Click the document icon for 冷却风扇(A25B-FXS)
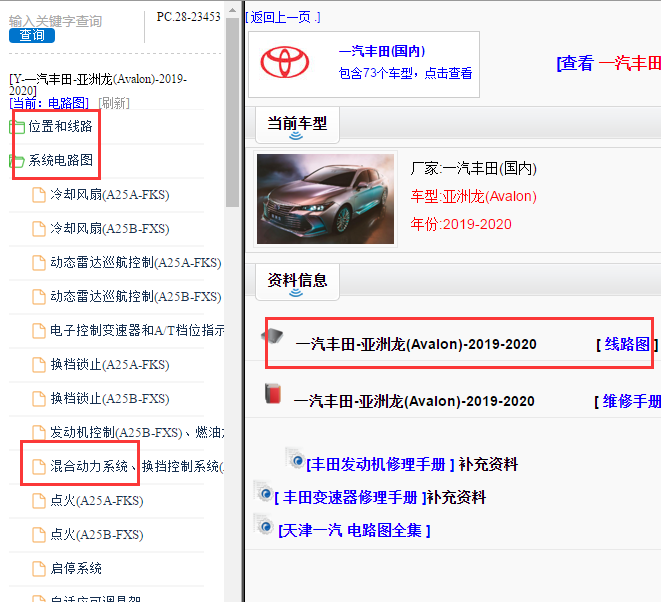 tap(39, 229)
